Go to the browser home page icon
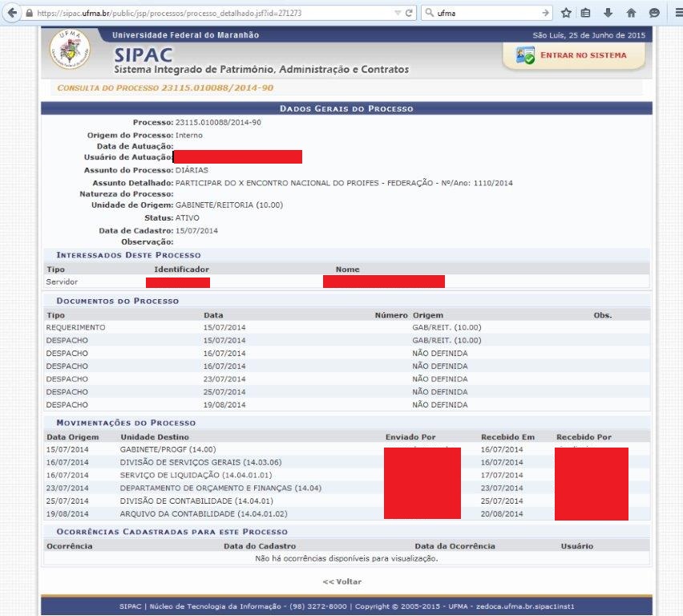The width and height of the screenshot is (683, 616). [x=631, y=13]
